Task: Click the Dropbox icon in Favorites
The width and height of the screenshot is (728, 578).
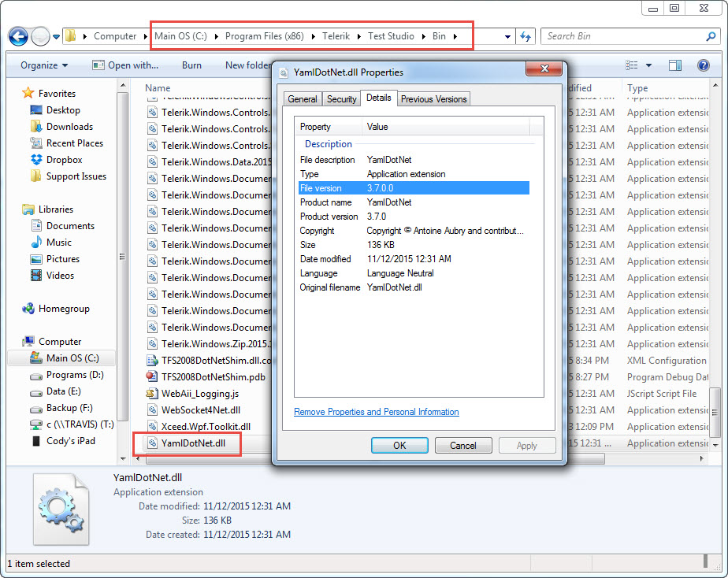Action: (36, 160)
